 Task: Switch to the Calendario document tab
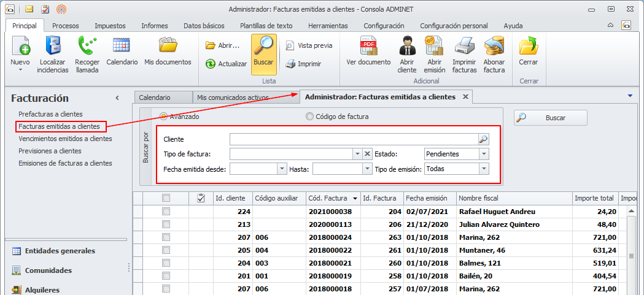click(163, 98)
